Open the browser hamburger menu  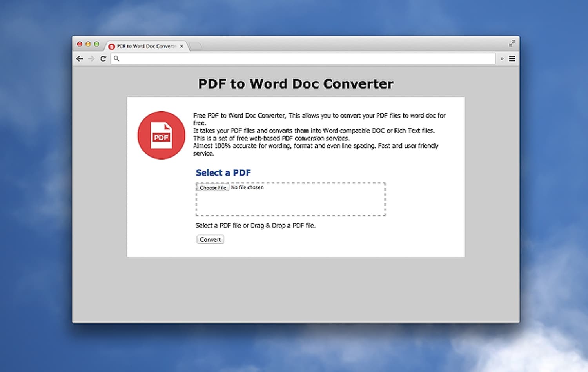[512, 58]
